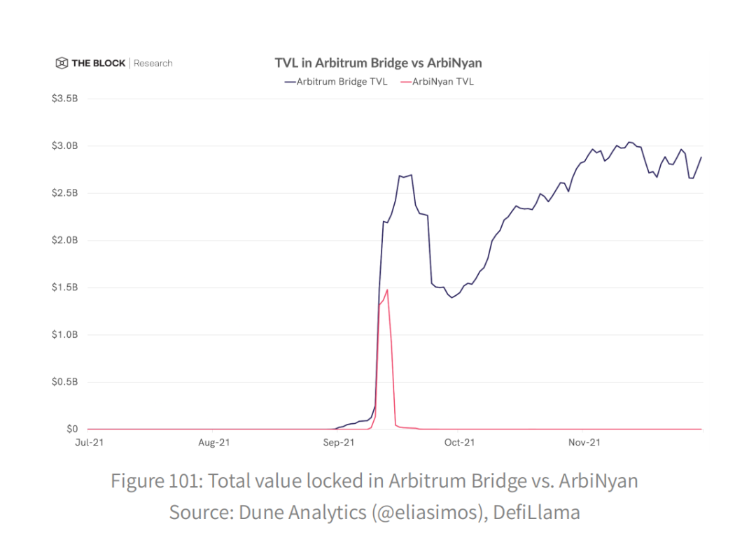Click the $0 y-axis label
Screen dimensions: 756x540
(72, 429)
